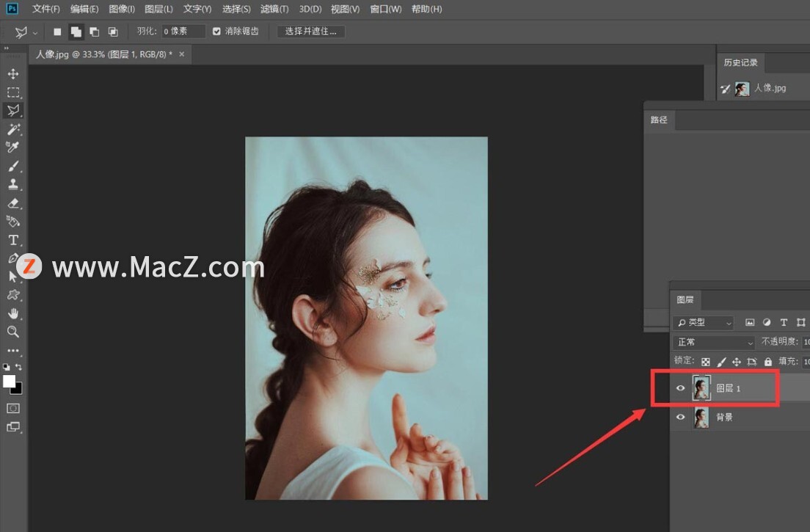Click the 选择并遮住 button

point(310,32)
